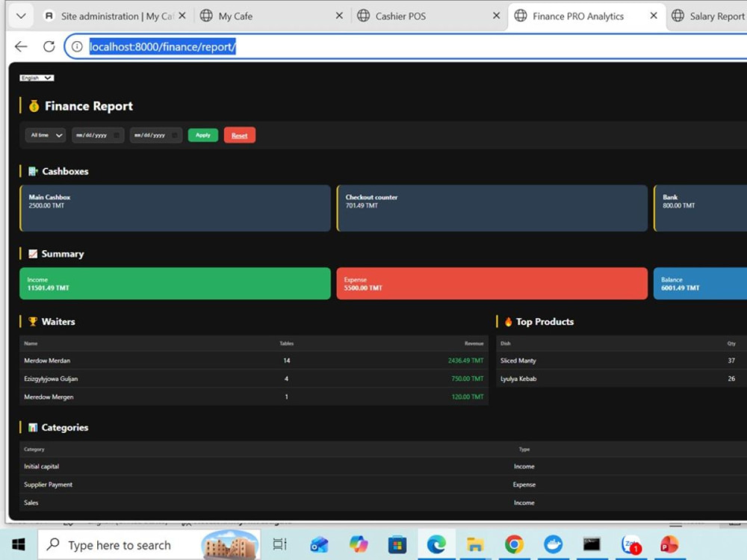Open the terminal from the taskbar
The height and width of the screenshot is (560, 747).
(592, 544)
